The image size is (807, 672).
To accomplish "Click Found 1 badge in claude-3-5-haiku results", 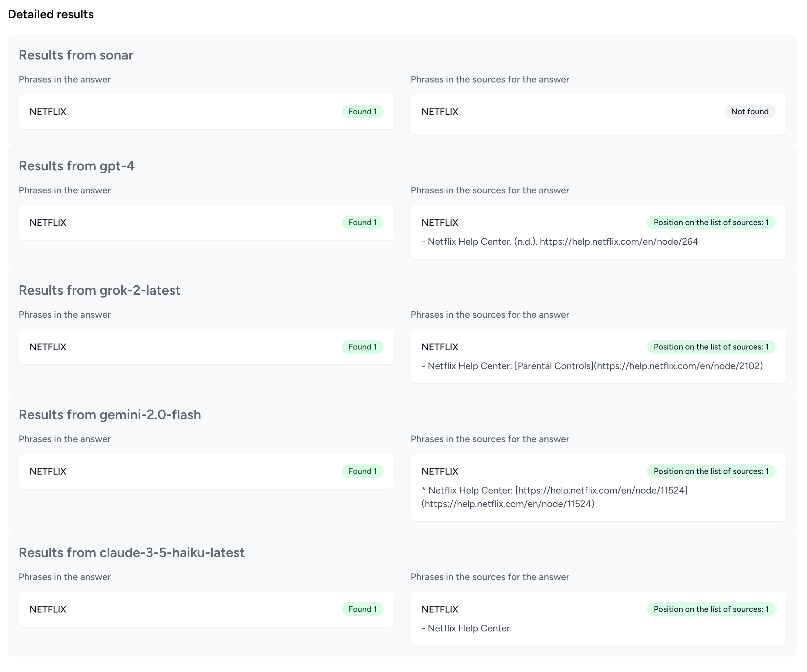I will pyautogui.click(x=362, y=609).
